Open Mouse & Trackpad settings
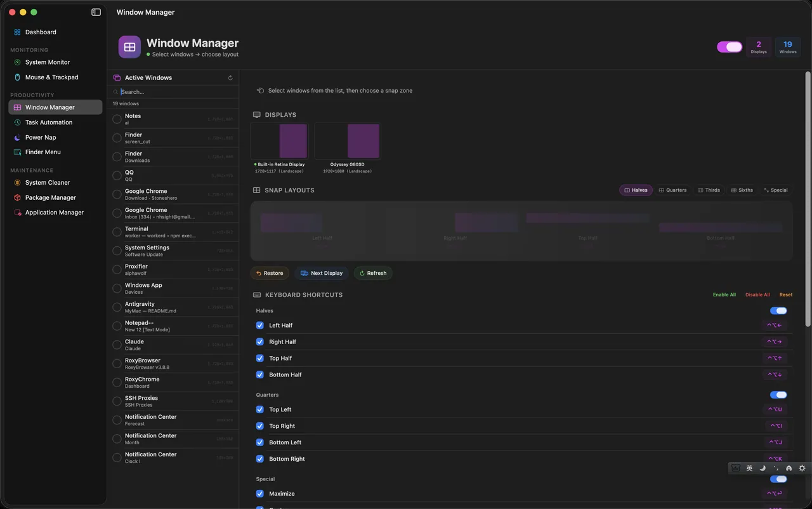Screen dimensions: 812x509 (55, 77)
